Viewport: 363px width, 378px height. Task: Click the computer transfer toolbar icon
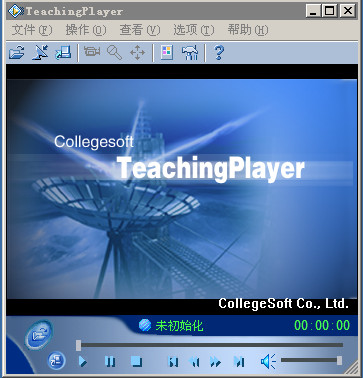(63, 52)
